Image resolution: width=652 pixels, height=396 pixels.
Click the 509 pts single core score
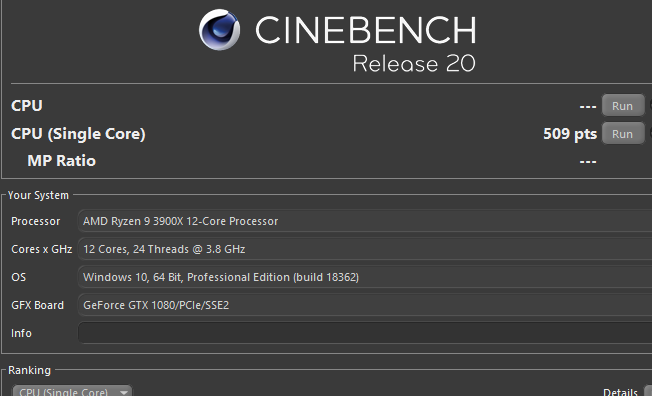[x=570, y=134]
